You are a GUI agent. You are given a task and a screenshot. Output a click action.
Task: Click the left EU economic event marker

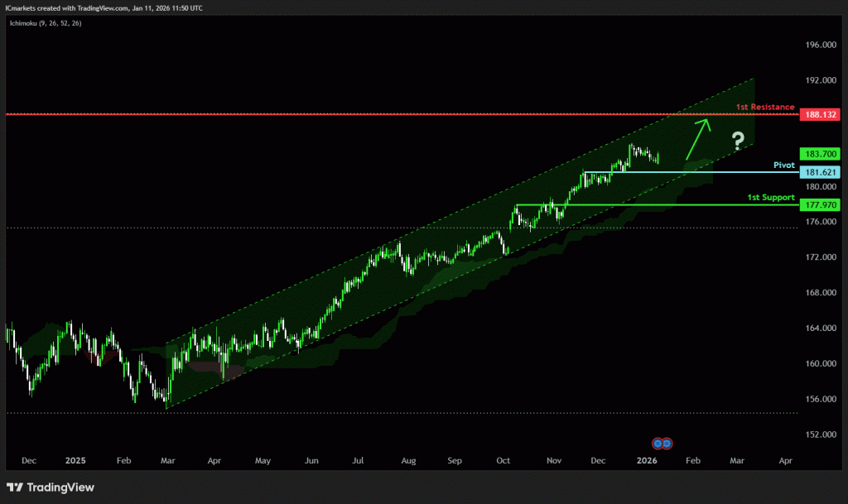tap(658, 443)
